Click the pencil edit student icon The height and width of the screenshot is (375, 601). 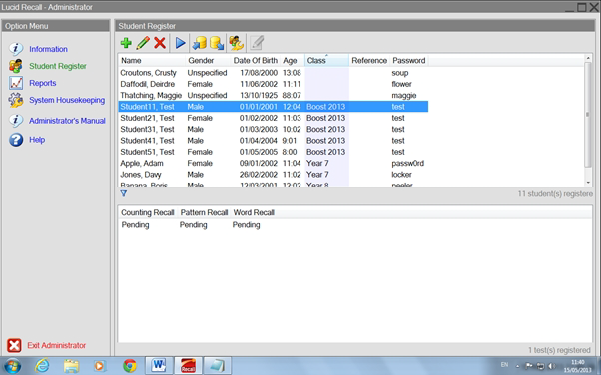(143, 43)
